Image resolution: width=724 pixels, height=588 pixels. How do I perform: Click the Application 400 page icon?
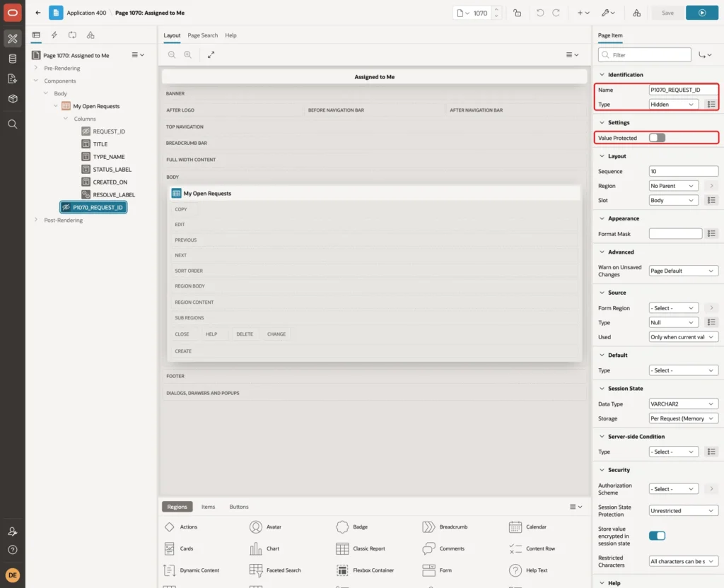pyautogui.click(x=56, y=13)
